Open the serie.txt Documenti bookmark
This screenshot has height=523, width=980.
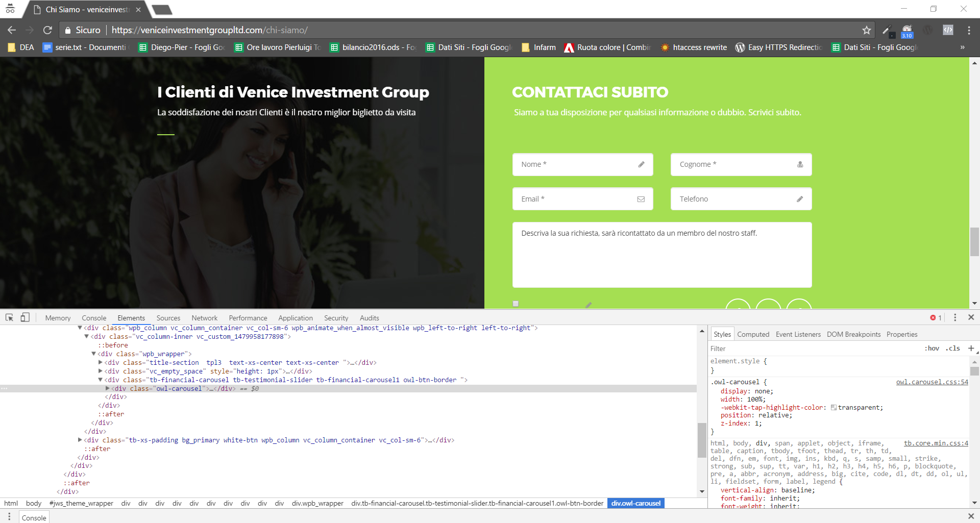pos(85,47)
